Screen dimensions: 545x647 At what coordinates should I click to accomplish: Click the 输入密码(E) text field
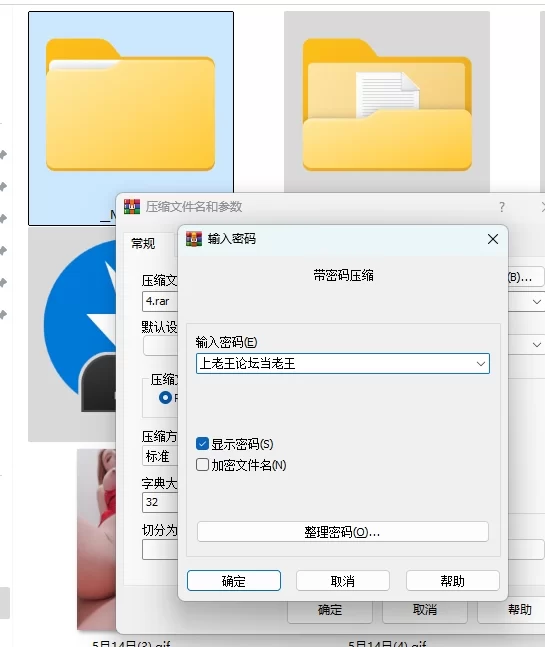343,364
